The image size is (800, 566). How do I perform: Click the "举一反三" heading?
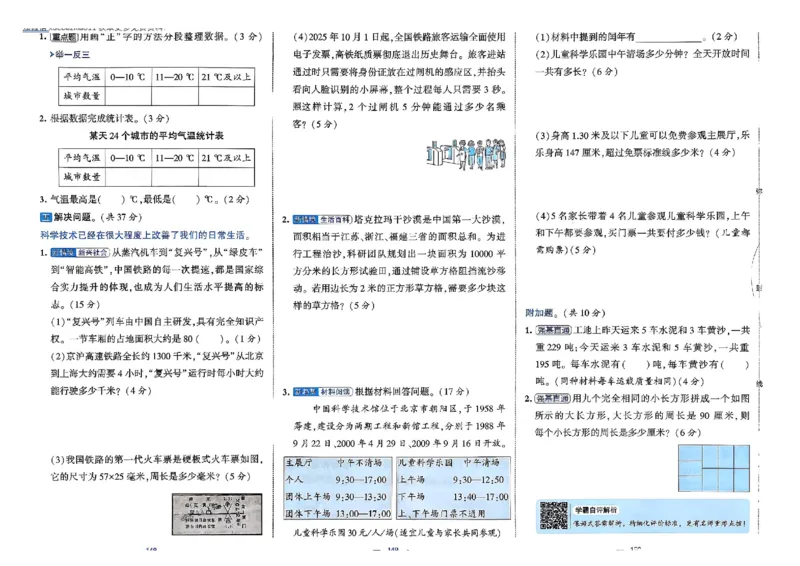72,54
